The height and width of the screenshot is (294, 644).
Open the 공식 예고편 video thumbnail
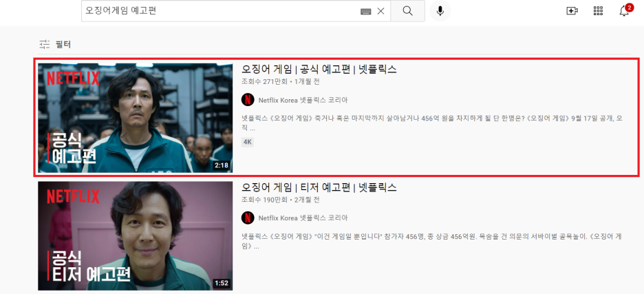135,118
